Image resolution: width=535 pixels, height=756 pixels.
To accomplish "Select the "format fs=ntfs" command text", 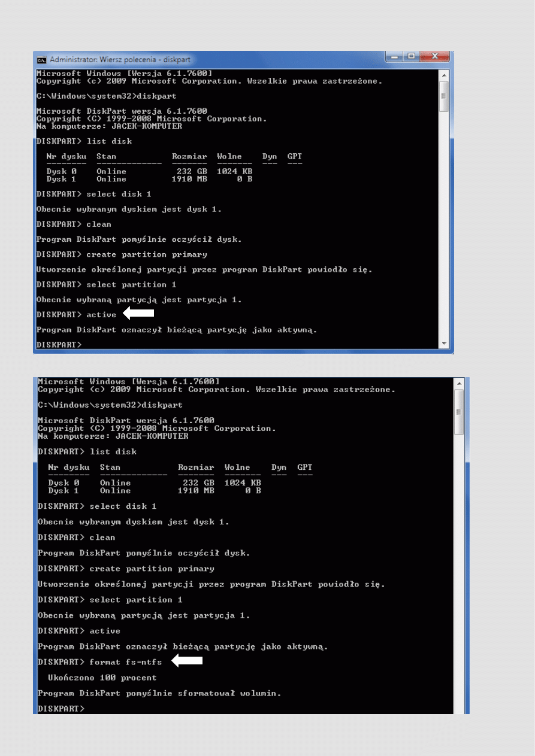I will coord(125,662).
